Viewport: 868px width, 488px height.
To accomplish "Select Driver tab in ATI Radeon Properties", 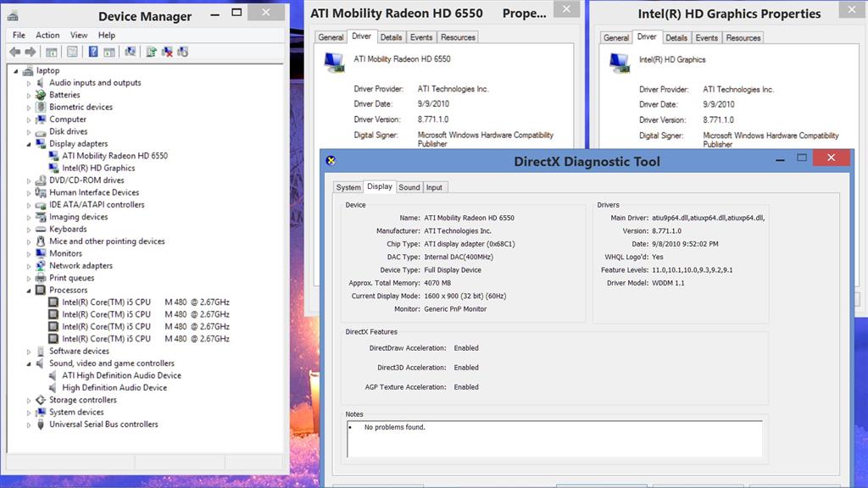I will click(x=361, y=36).
